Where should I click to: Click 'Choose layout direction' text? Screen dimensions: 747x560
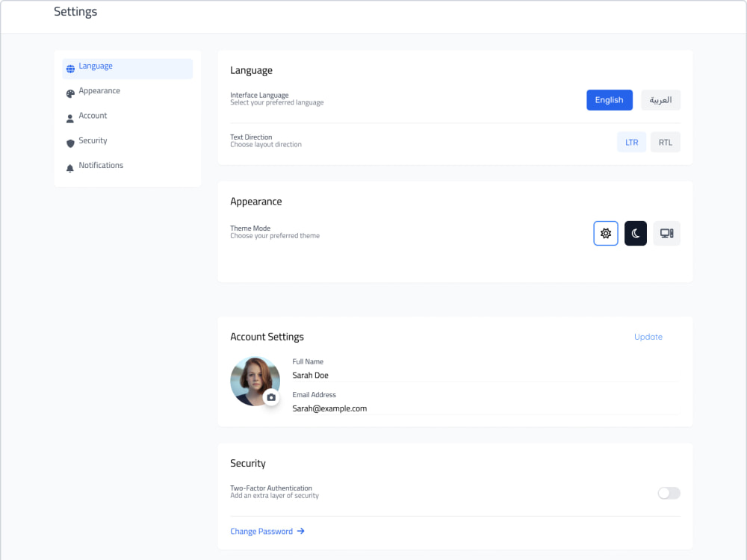click(266, 144)
